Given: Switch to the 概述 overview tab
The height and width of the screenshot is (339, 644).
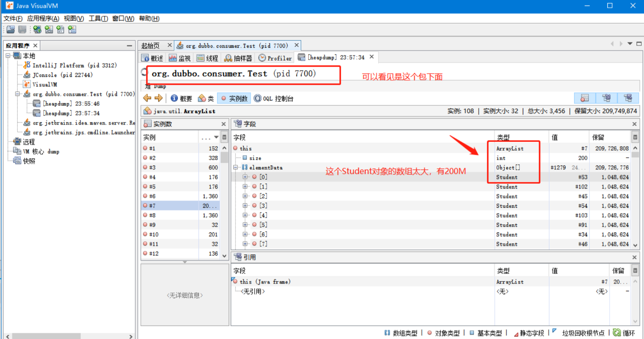Looking at the screenshot, I should [x=152, y=58].
